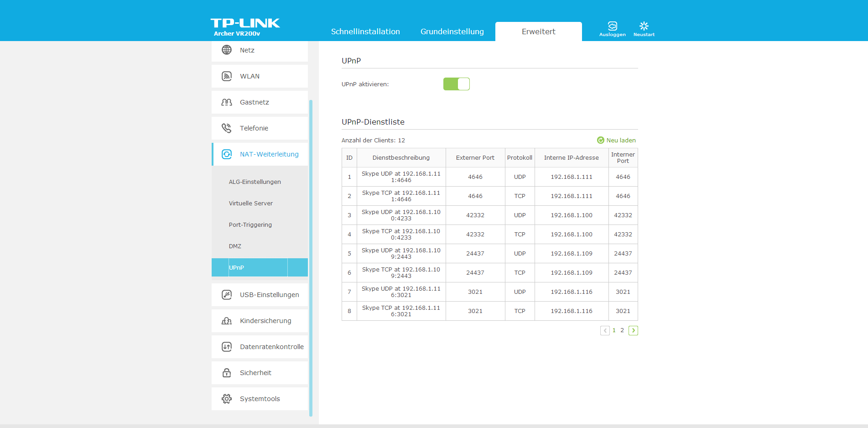Switch to the Grundeinstellung tab
Image resolution: width=868 pixels, height=428 pixels.
tap(452, 31)
